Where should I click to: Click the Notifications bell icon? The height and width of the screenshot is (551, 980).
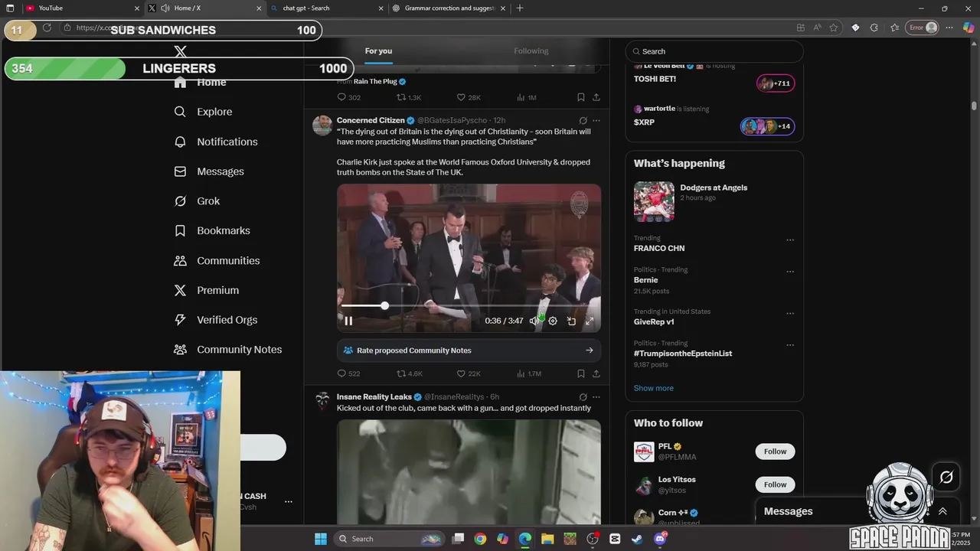(180, 142)
